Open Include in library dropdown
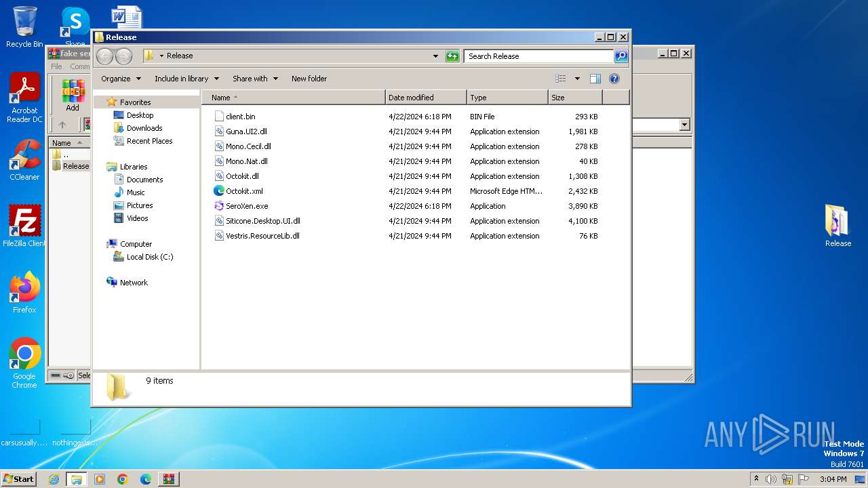Image resolution: width=868 pixels, height=488 pixels. (186, 79)
